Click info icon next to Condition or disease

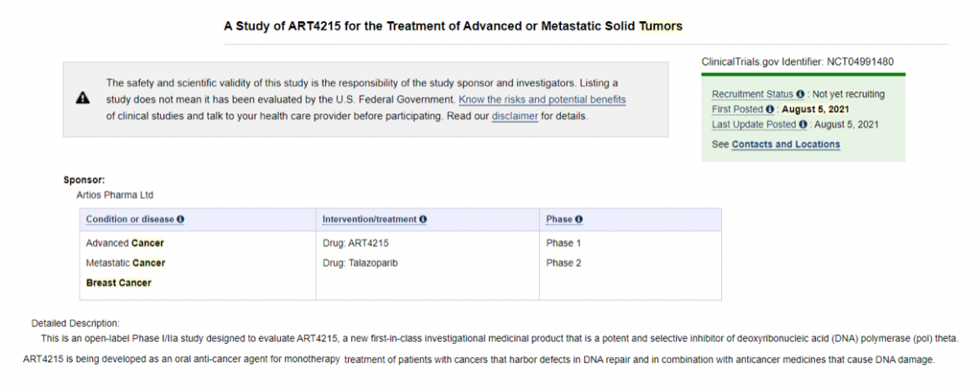point(180,220)
